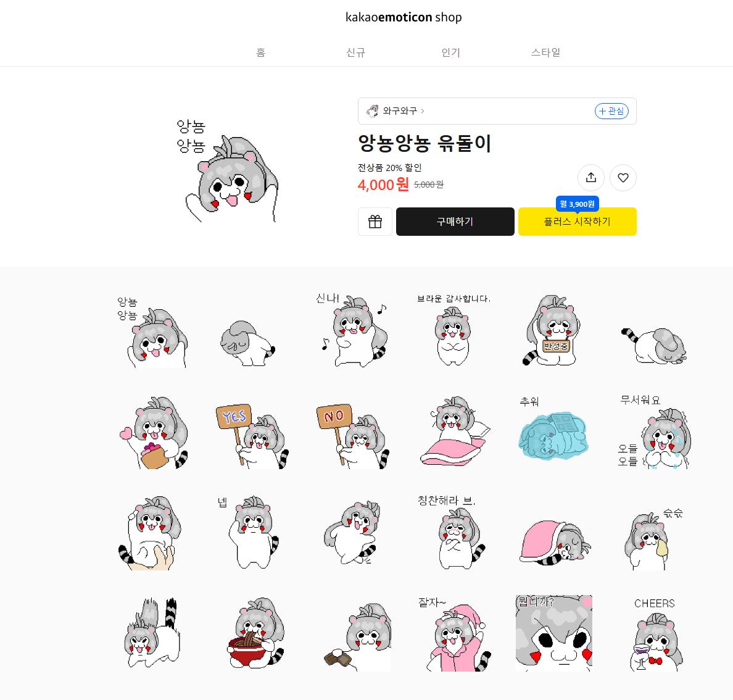Image resolution: width=733 pixels, height=700 pixels.
Task: Click the kakao emoticon shop logo
Action: (404, 17)
